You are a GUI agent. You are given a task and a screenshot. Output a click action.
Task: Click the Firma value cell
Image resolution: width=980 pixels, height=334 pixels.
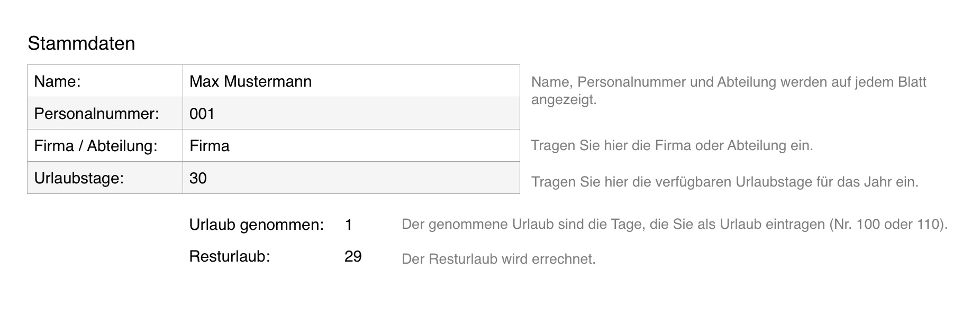pyautogui.click(x=350, y=146)
